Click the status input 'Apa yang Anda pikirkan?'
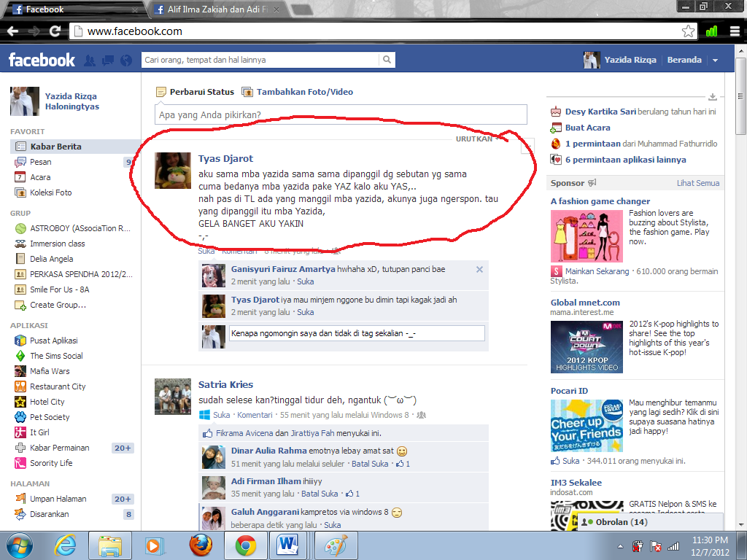747x560 pixels. [341, 114]
